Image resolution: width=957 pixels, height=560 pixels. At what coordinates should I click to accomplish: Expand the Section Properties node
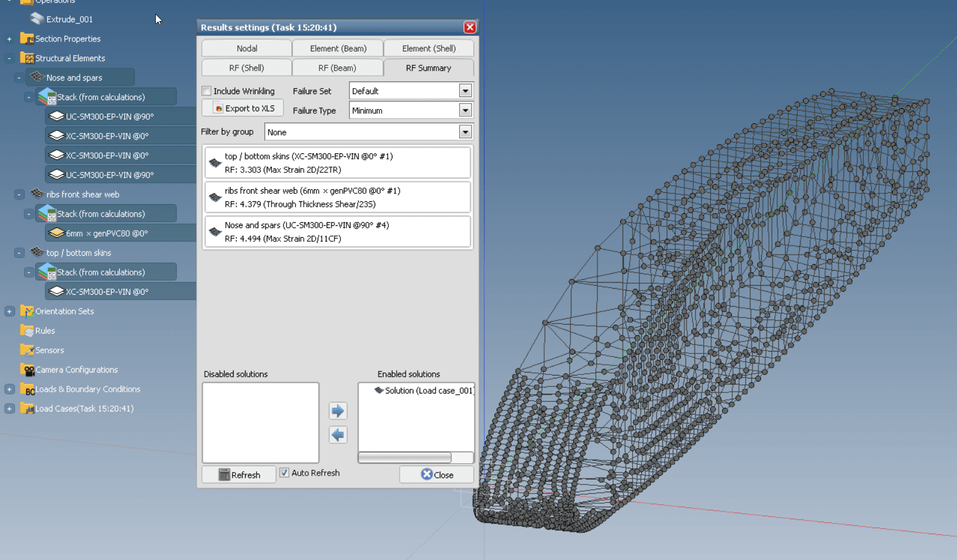[9, 39]
